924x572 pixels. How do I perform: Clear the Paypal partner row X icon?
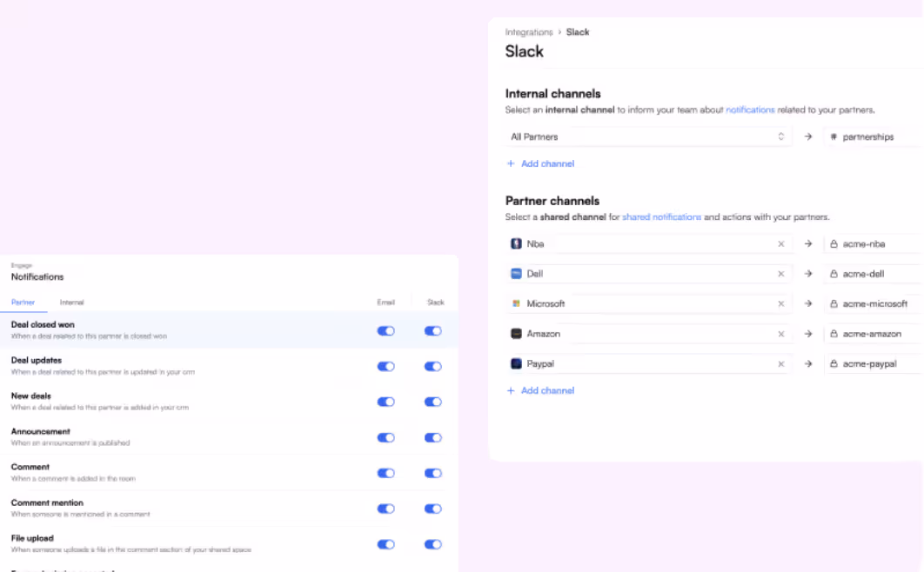coord(780,363)
